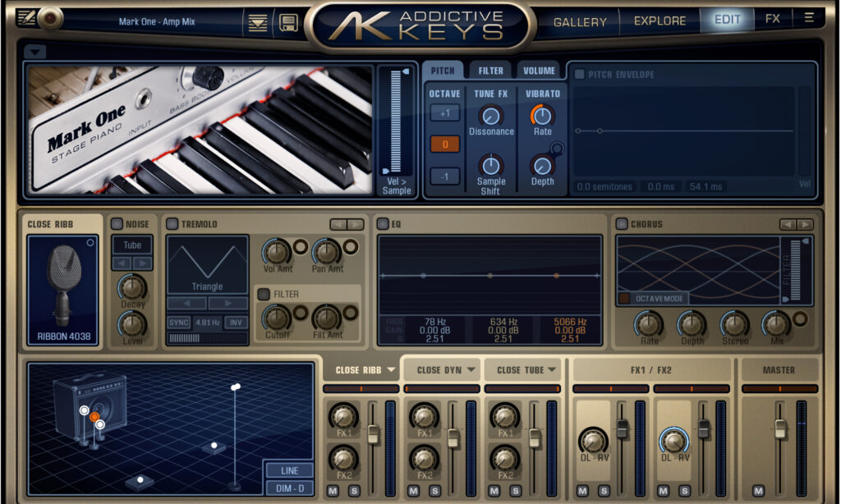Enable the Chorus effect
841x504 pixels.
click(x=620, y=223)
